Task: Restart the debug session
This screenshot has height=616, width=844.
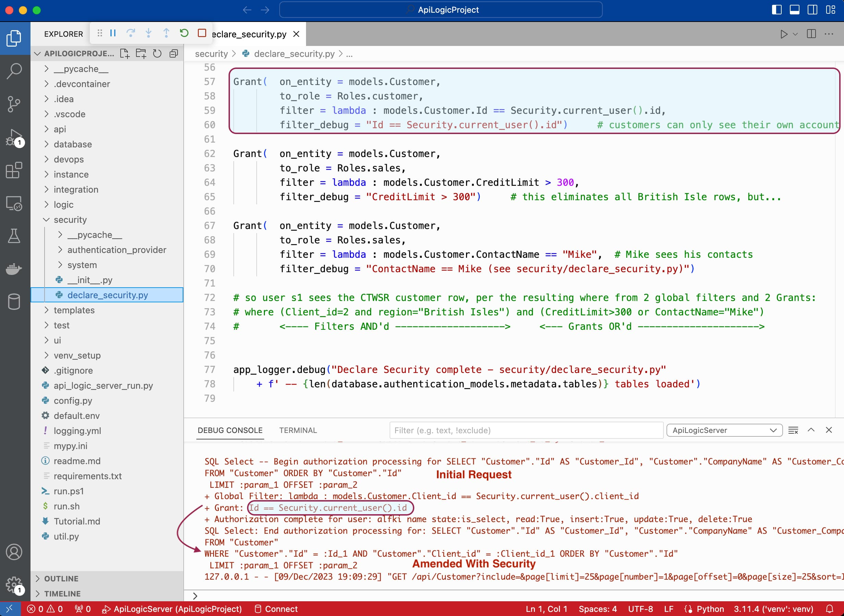Action: click(184, 33)
